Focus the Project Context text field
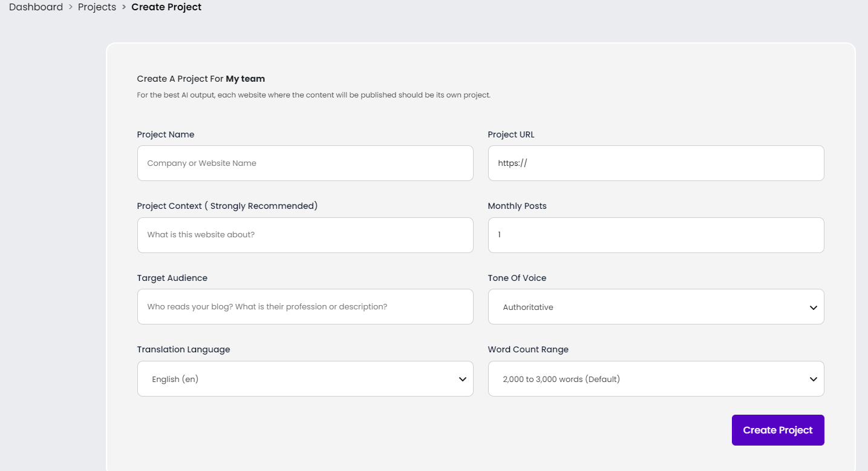This screenshot has height=471, width=868. (305, 235)
